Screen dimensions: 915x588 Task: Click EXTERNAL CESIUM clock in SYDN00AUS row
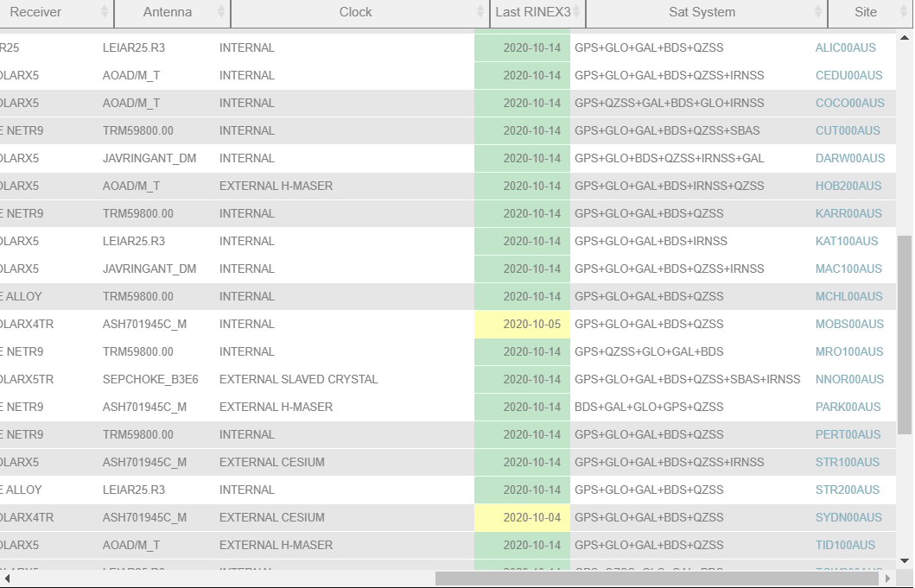[272, 517]
